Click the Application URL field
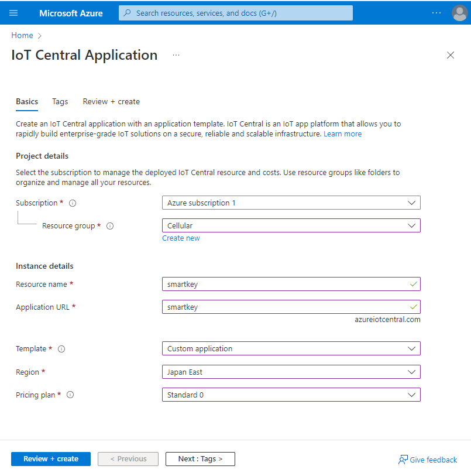471x476 pixels. click(291, 307)
